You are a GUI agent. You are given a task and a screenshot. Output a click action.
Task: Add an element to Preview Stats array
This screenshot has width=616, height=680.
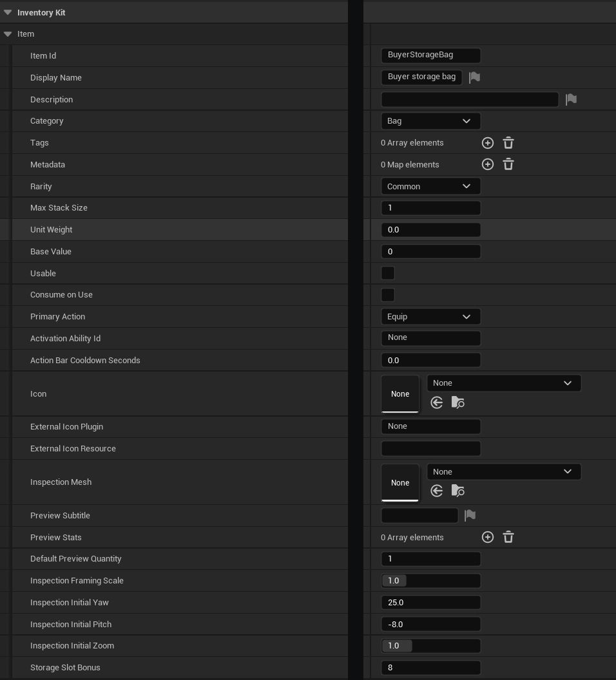pos(488,537)
